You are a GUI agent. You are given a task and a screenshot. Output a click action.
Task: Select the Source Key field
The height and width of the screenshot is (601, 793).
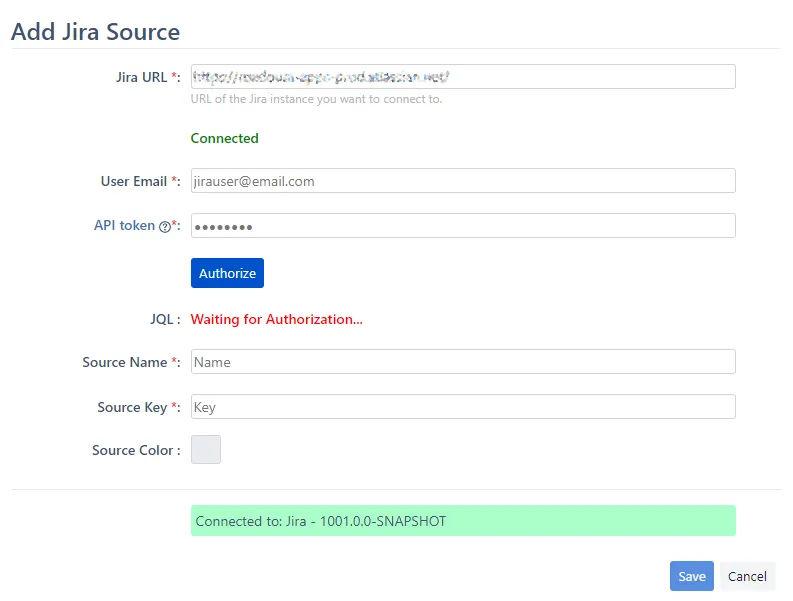(x=463, y=407)
